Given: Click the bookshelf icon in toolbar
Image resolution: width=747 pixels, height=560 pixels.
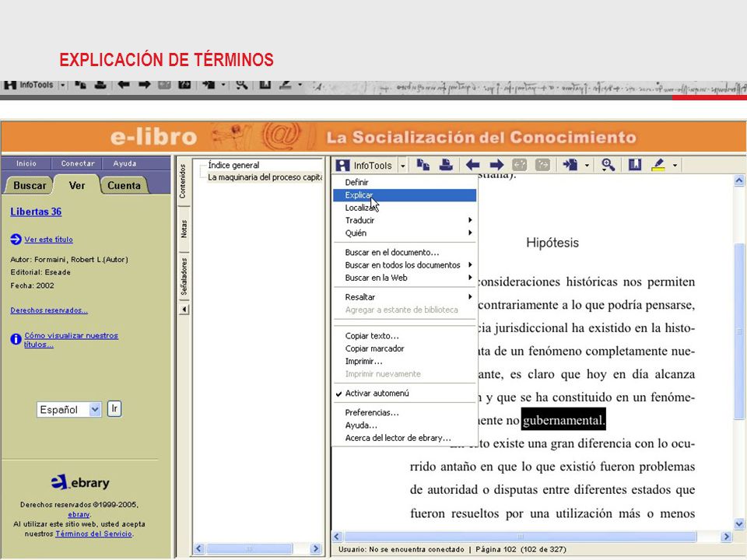Looking at the screenshot, I should pyautogui.click(x=635, y=165).
